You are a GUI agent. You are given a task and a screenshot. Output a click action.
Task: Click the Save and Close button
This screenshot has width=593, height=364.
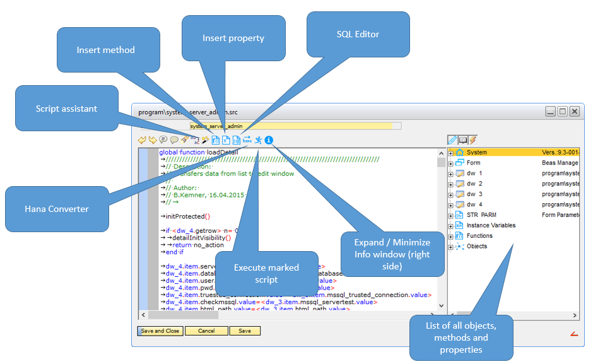(160, 331)
